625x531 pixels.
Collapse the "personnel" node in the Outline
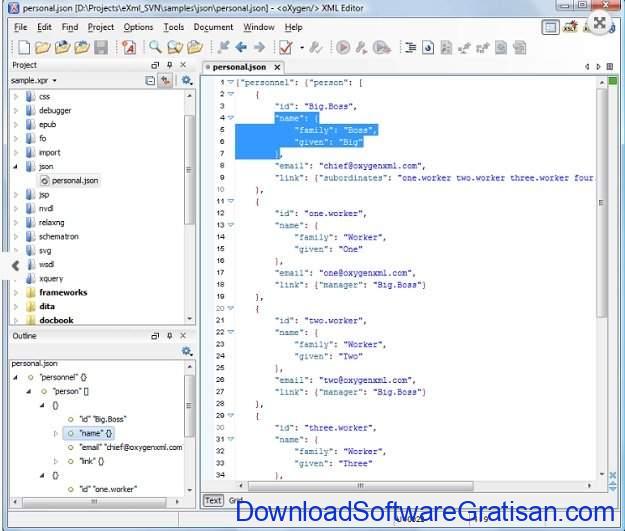[x=16, y=377]
